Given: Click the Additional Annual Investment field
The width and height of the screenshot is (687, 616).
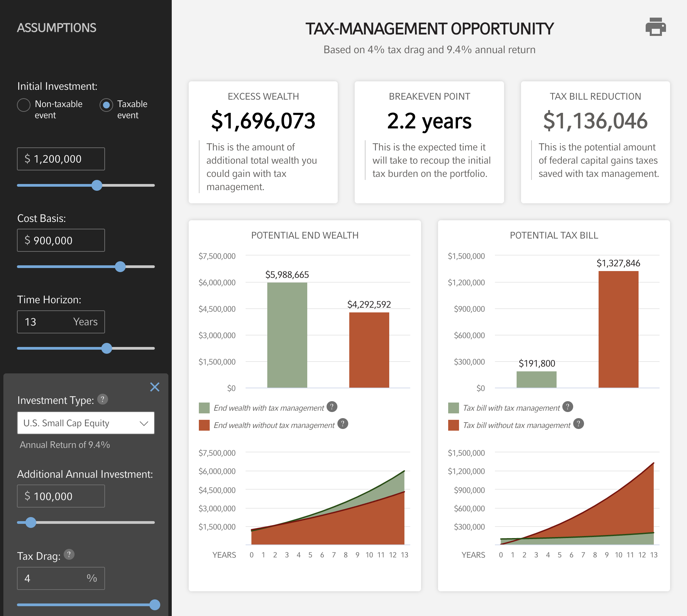Looking at the screenshot, I should (x=61, y=496).
